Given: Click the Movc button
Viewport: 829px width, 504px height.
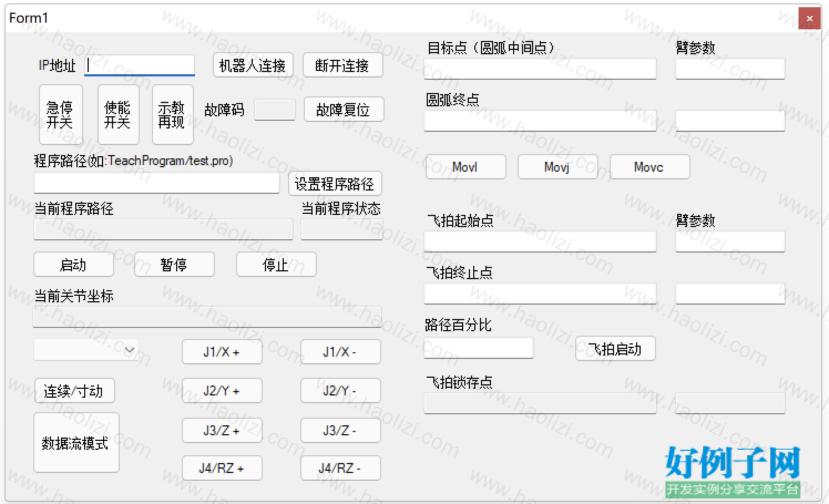Looking at the screenshot, I should [x=649, y=167].
